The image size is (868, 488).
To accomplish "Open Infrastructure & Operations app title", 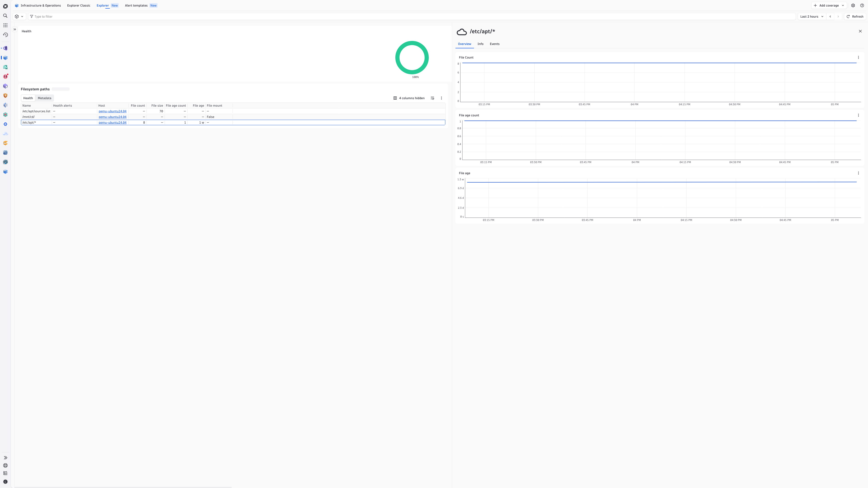I will click(38, 5).
